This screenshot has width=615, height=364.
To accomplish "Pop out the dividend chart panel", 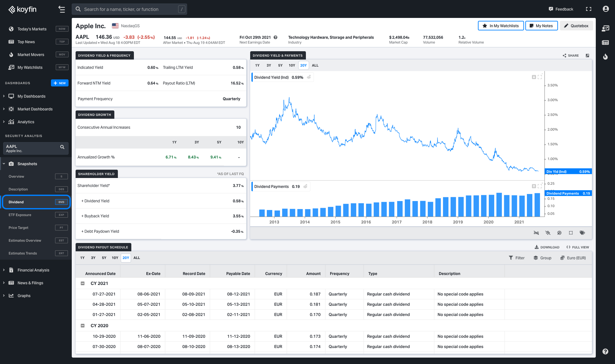I will 587,56.
